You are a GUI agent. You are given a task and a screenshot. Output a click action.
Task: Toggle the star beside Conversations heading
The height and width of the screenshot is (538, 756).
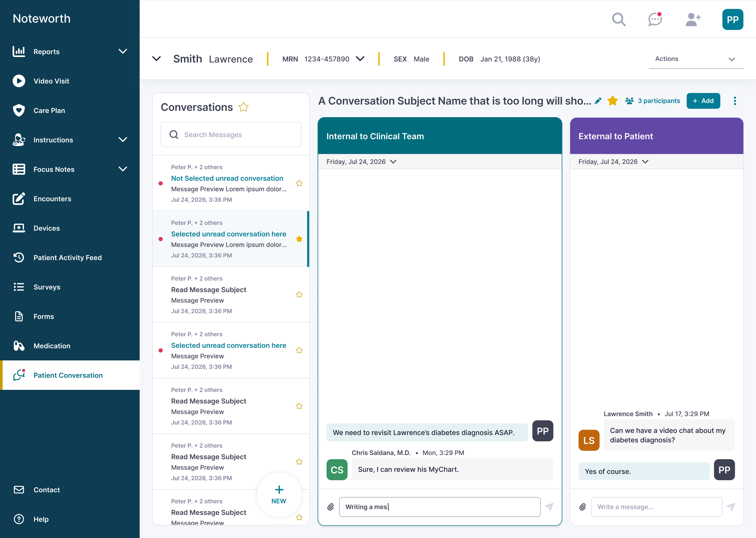coord(244,107)
